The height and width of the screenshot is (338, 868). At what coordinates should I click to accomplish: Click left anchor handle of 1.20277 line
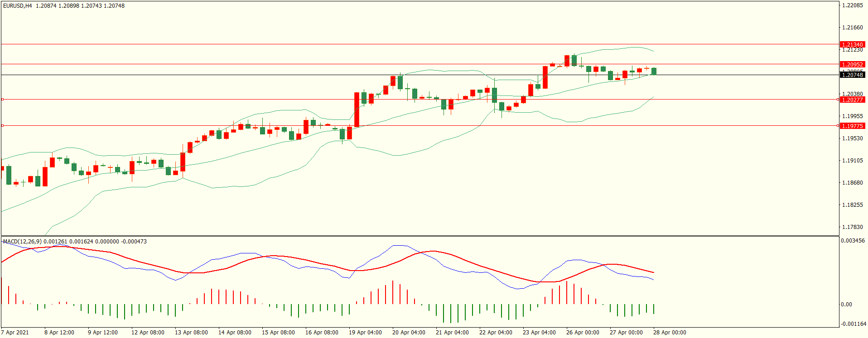2,99
